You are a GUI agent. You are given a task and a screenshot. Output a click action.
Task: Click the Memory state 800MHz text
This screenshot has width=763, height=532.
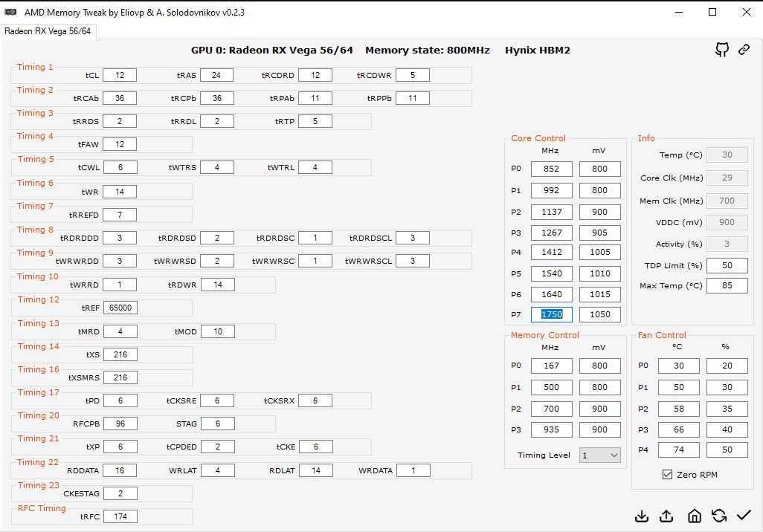pyautogui.click(x=428, y=50)
